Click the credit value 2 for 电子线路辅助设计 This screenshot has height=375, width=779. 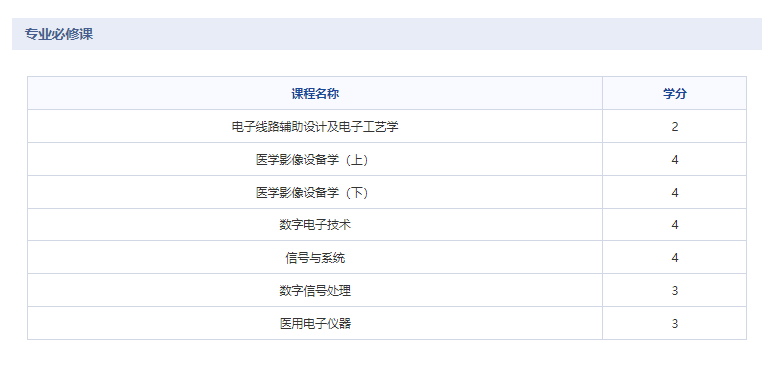(x=674, y=127)
